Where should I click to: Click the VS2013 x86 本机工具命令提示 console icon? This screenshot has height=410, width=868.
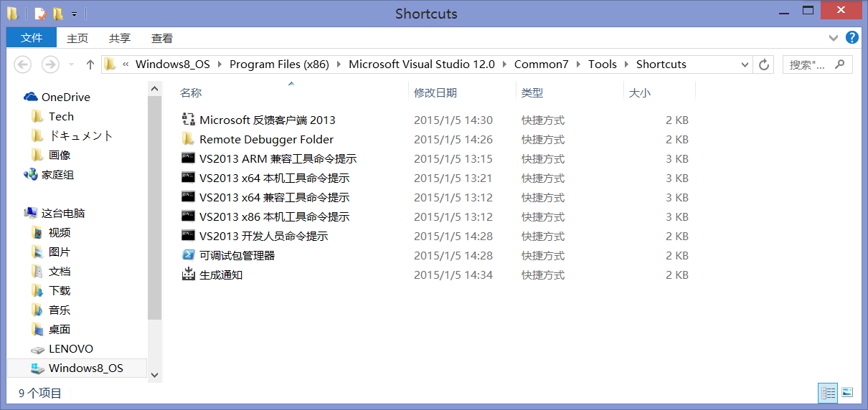tap(189, 216)
